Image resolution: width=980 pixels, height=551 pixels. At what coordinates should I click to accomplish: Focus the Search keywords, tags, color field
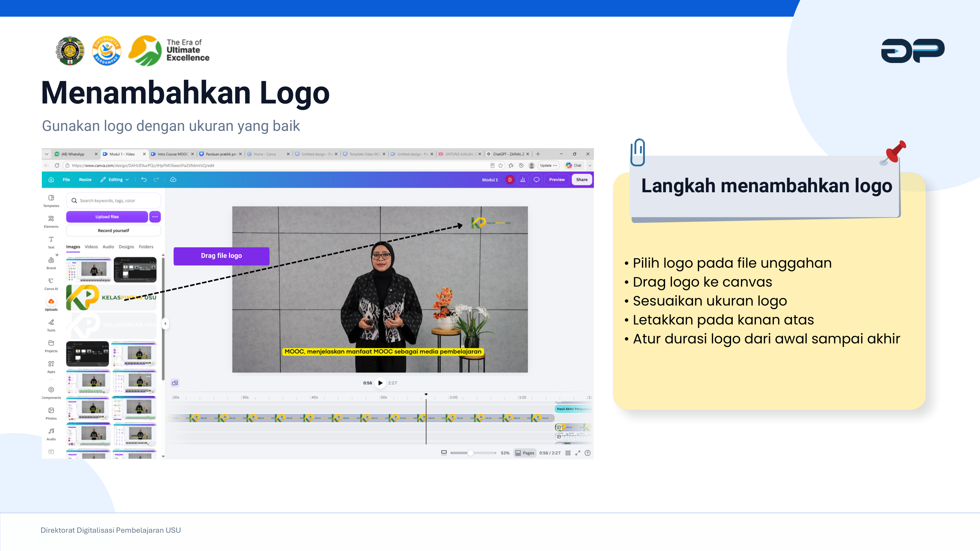(113, 200)
